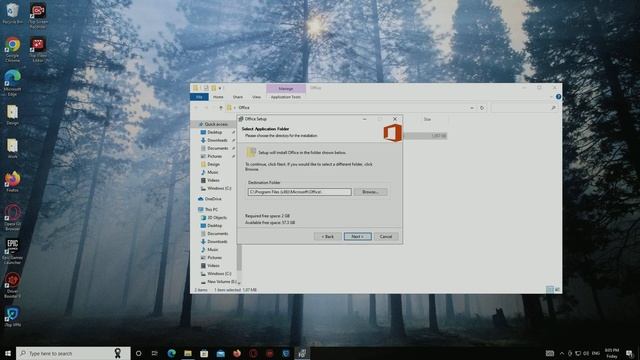Open iTop Video Editor desktop shortcut
The height and width of the screenshot is (360, 640).
(x=38, y=49)
